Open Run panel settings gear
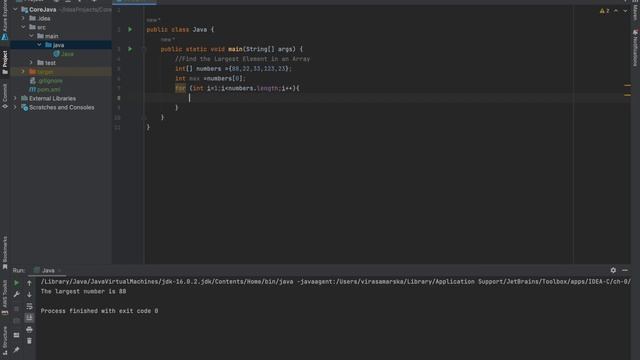640x360 pixels. point(613,270)
